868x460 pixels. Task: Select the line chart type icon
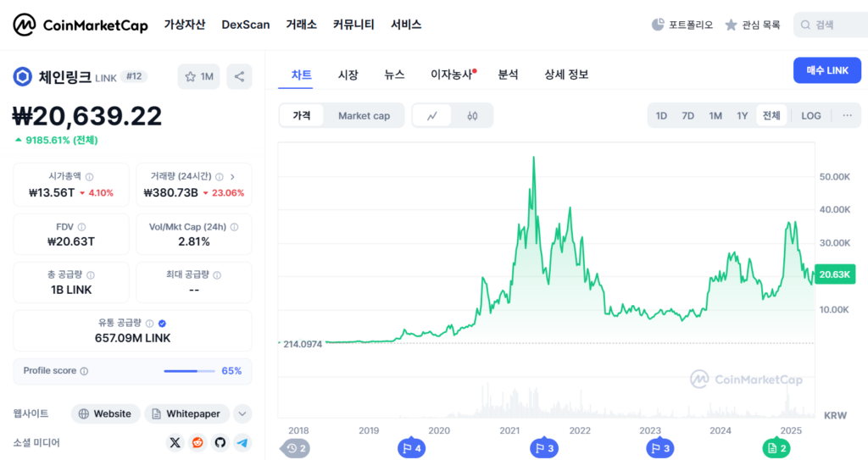pyautogui.click(x=431, y=116)
